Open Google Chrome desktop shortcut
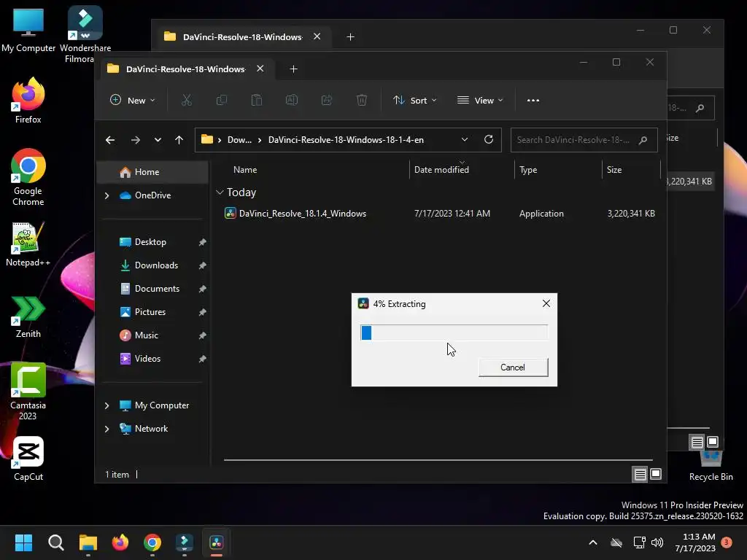Viewport: 747px width, 560px height. (x=28, y=177)
